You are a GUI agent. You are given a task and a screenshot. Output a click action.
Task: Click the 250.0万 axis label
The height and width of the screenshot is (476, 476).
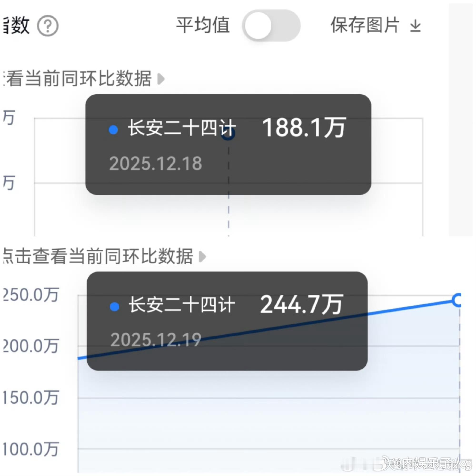pyautogui.click(x=31, y=295)
